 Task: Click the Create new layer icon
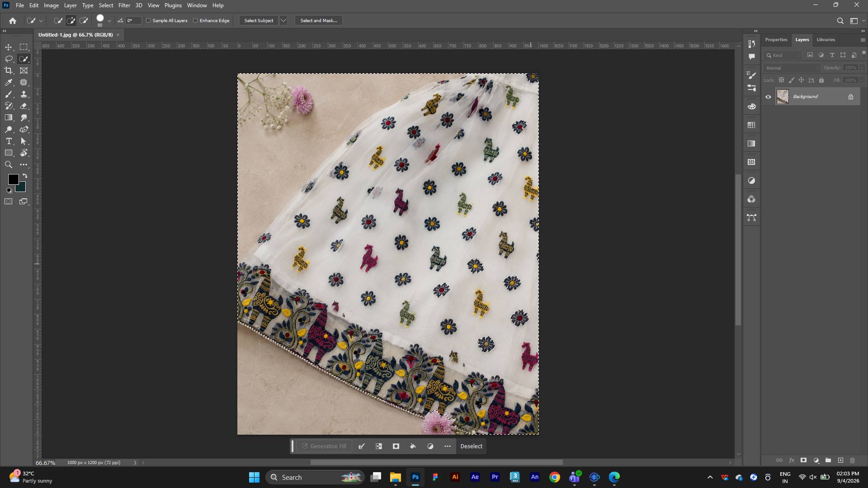[x=840, y=460]
